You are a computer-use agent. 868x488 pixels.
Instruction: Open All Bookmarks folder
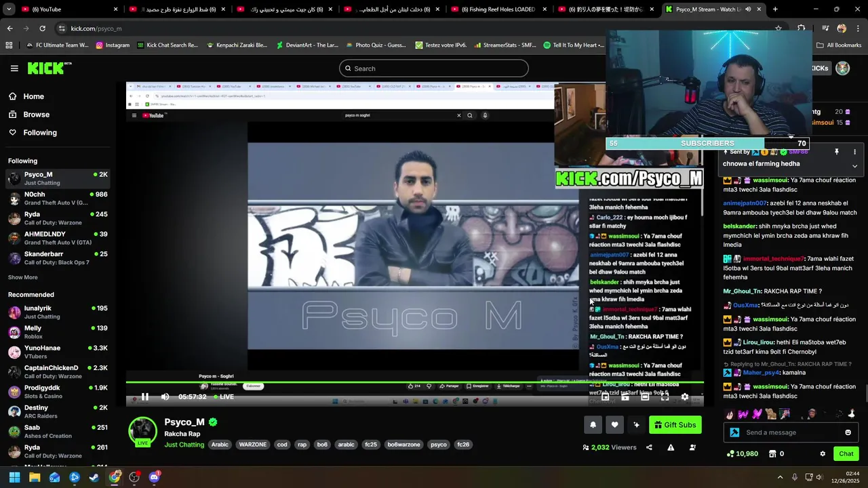(839, 45)
